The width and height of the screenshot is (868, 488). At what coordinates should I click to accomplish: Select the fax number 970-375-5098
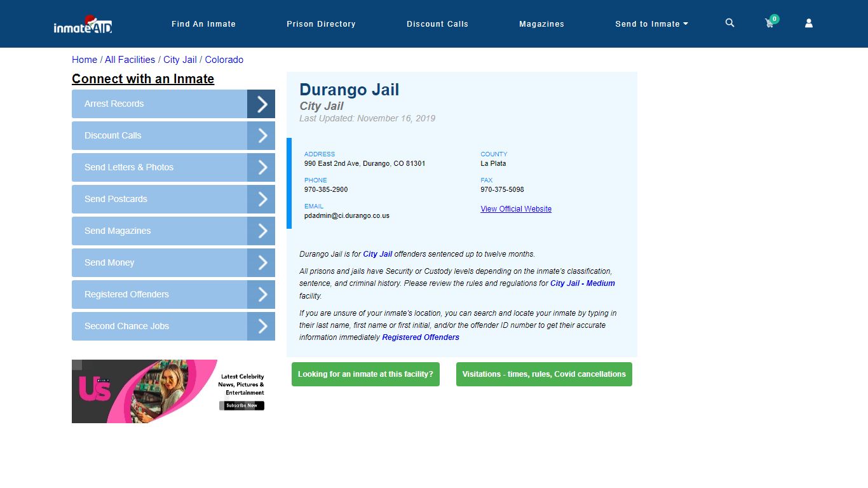[x=502, y=189]
